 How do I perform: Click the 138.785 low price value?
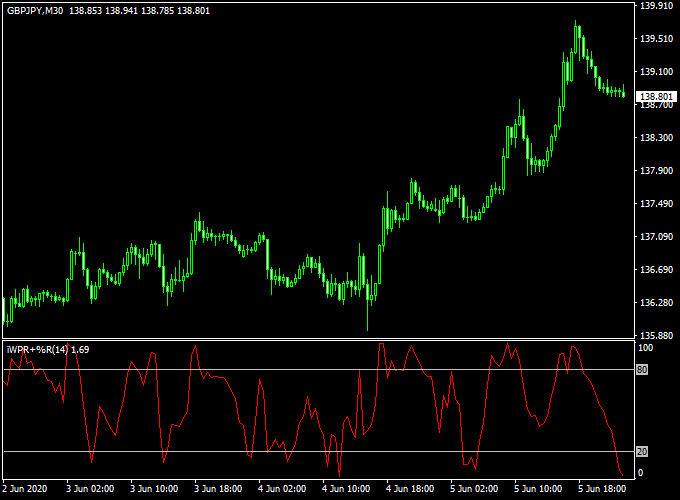pos(157,11)
